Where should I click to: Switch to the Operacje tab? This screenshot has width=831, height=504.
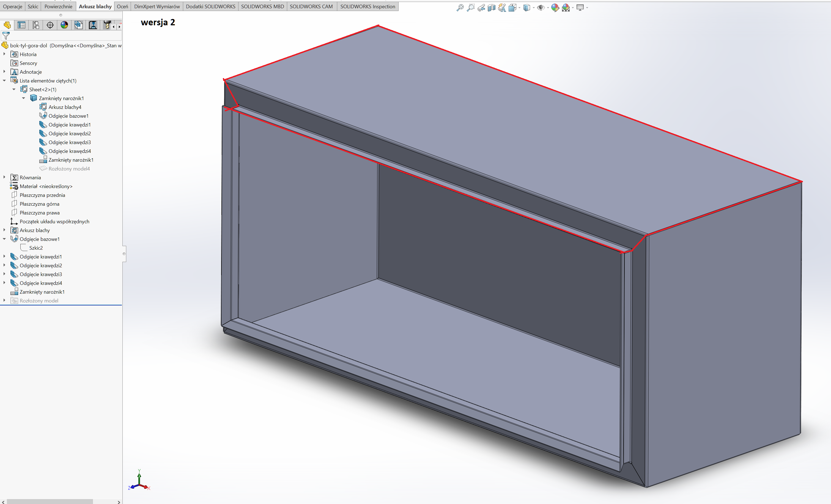pos(12,6)
